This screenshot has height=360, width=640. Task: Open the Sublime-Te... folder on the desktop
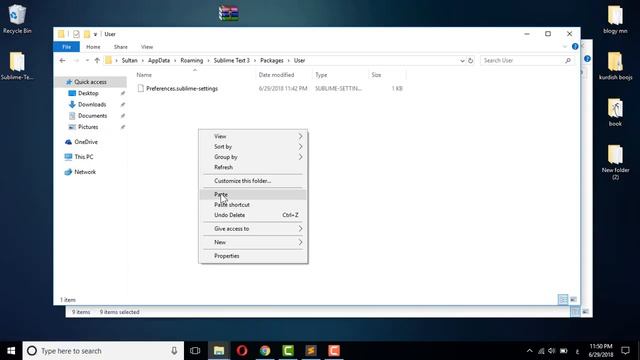17,66
